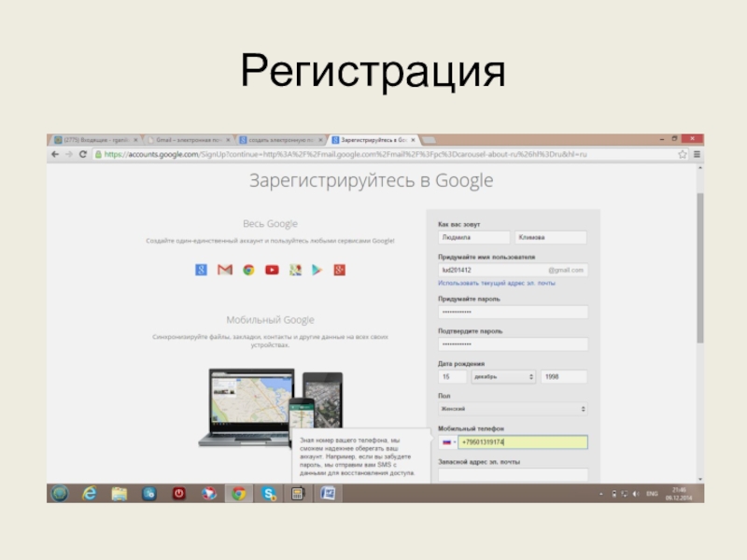Image resolution: width=747 pixels, height=560 pixels.
Task: Click the Запасной адрес эл. почты field
Action: (513, 475)
